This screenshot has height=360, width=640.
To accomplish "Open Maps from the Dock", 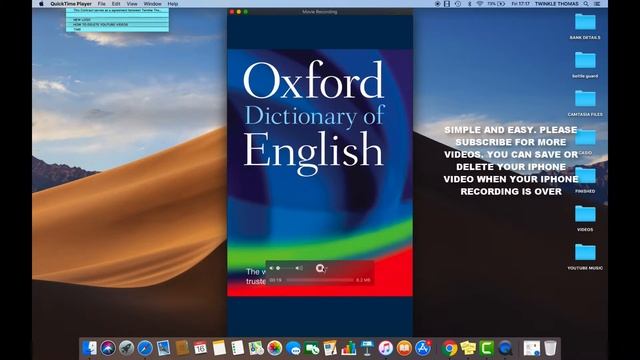I will (256, 348).
